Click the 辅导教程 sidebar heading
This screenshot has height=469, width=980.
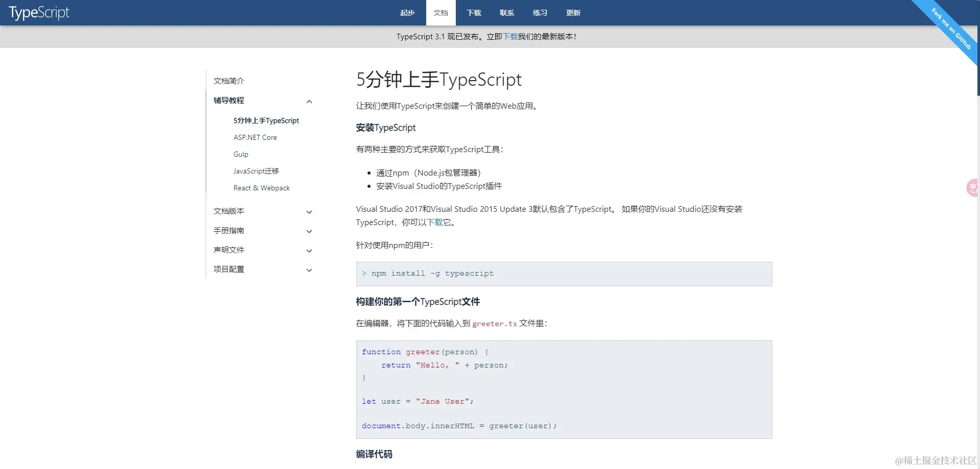pos(229,101)
